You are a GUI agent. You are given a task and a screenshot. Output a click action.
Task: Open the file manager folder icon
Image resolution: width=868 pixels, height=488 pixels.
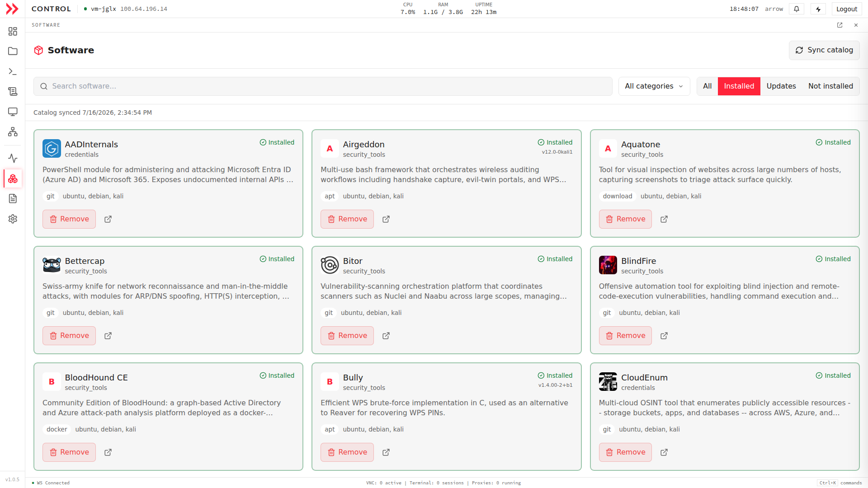(13, 51)
